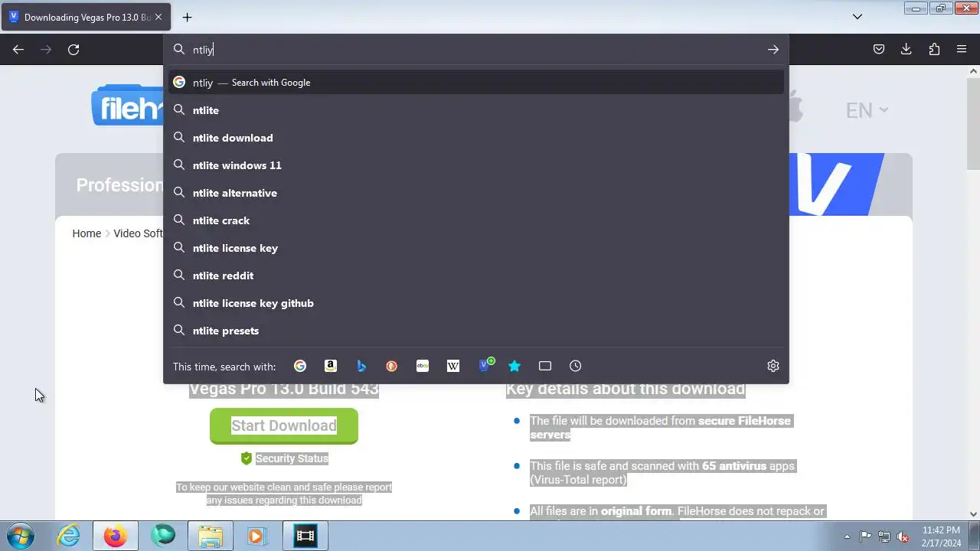Search this time with eBay

point(423,366)
